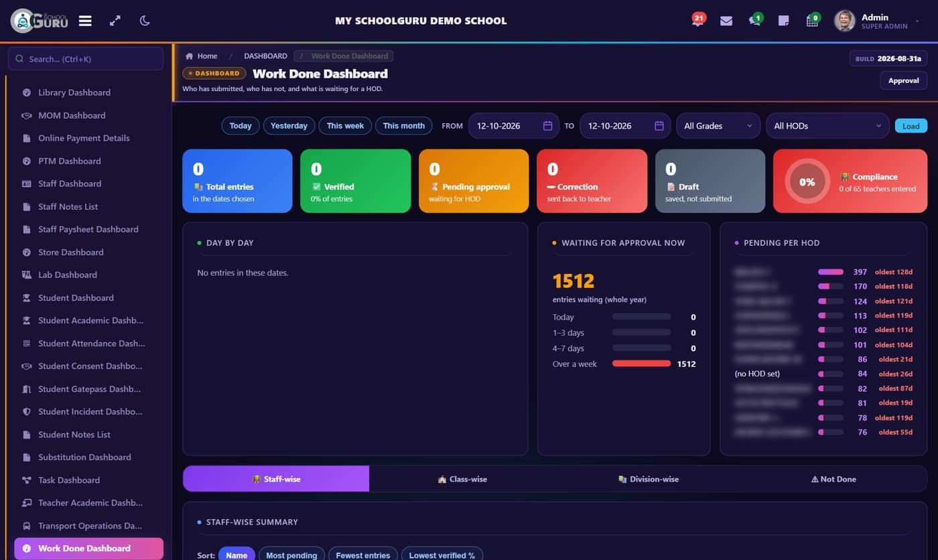Click the Home breadcrumb icon

pos(190,56)
